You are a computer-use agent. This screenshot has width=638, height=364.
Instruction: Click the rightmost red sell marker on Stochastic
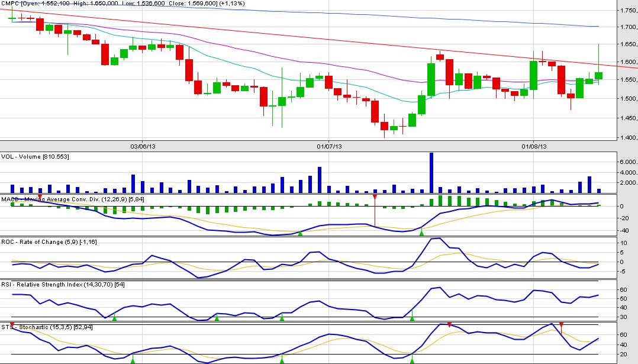(561, 325)
